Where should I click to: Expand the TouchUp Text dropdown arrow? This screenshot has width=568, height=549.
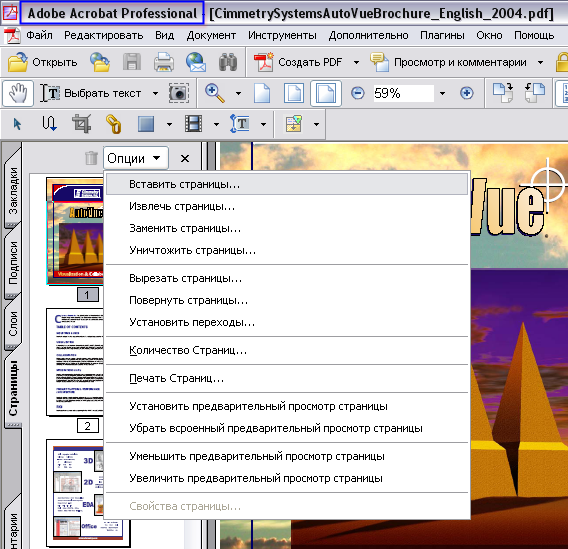click(263, 125)
